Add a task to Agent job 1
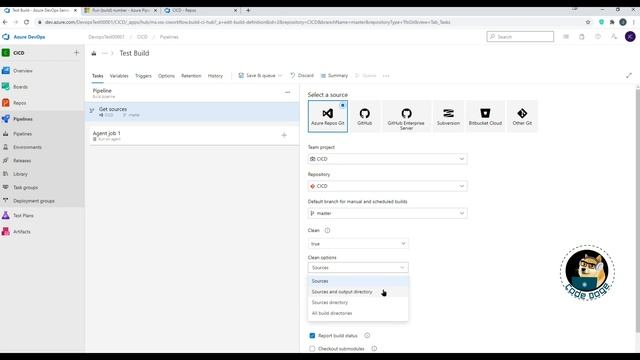The width and height of the screenshot is (640, 360). [x=284, y=135]
